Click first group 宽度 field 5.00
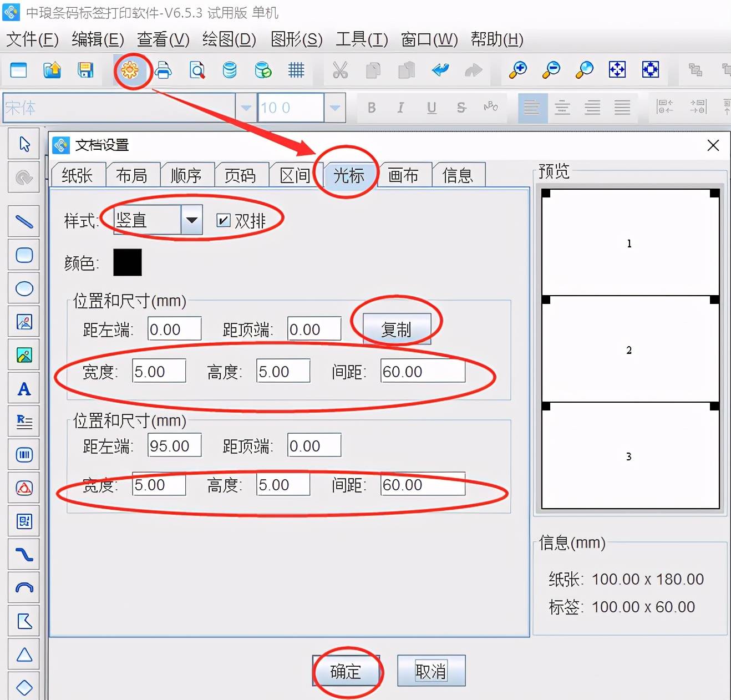The width and height of the screenshot is (731, 700). [x=159, y=371]
